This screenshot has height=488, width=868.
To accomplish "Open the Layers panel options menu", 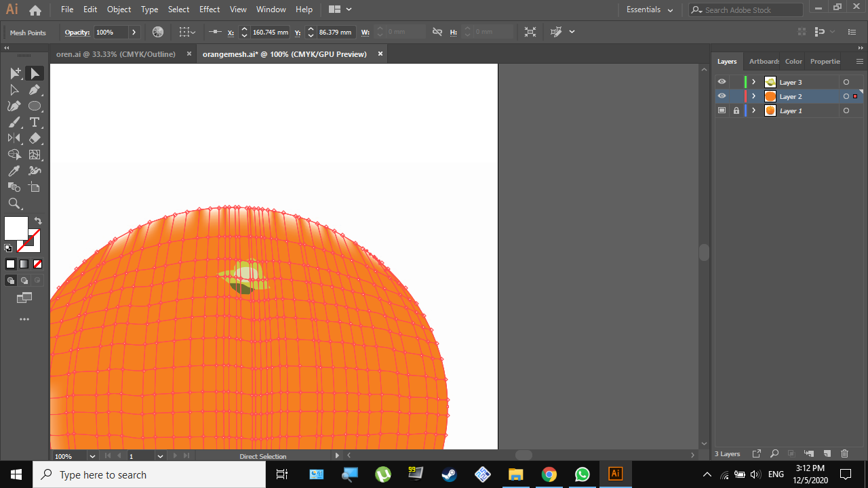I will pos(860,61).
